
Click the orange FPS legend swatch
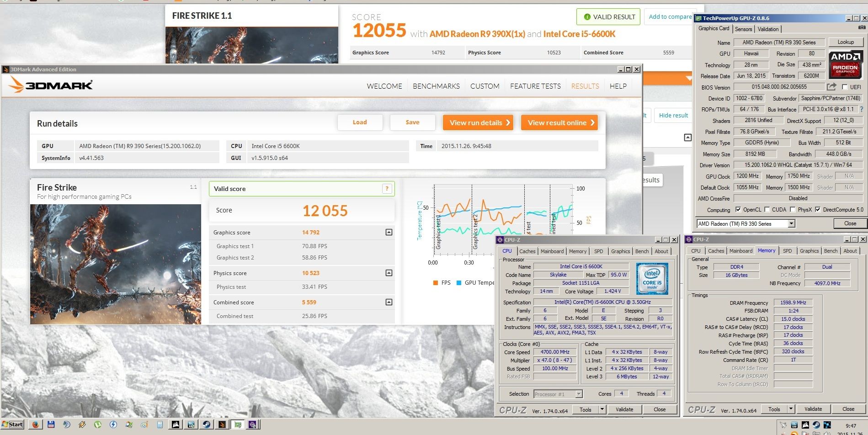tap(436, 283)
